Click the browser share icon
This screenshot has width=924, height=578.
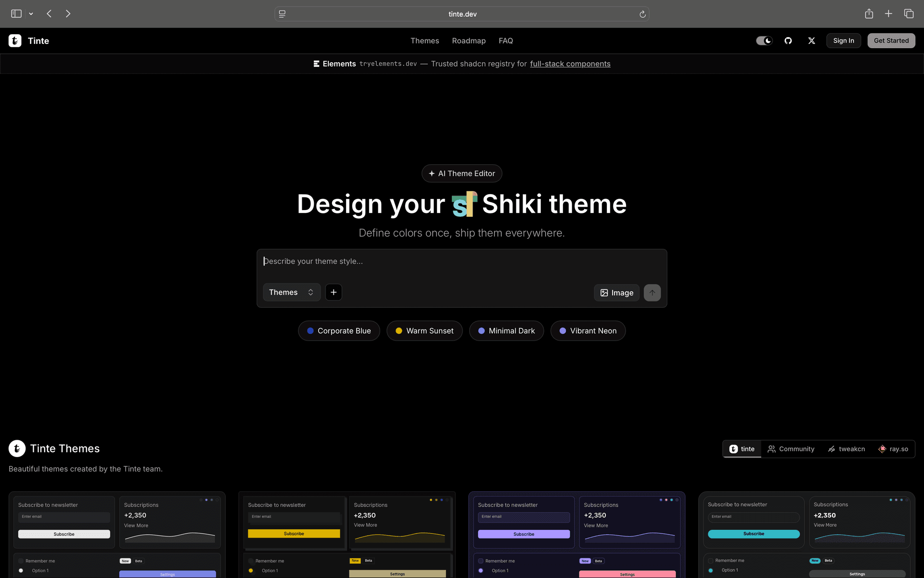click(869, 14)
